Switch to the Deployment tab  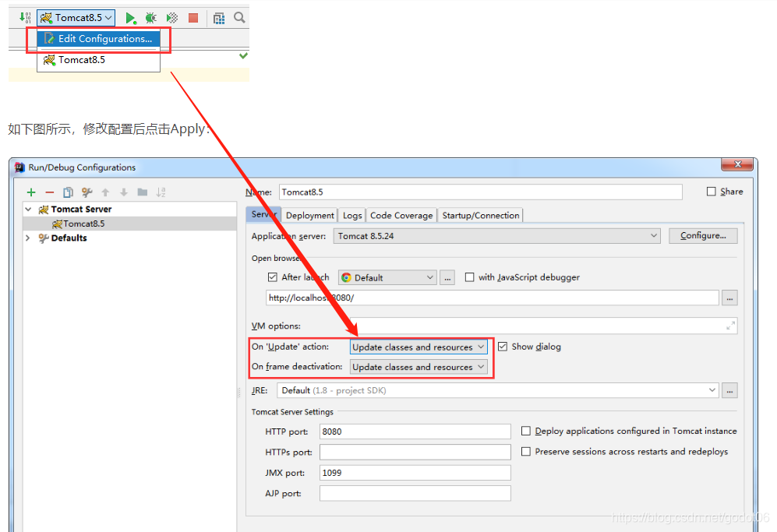pos(309,216)
